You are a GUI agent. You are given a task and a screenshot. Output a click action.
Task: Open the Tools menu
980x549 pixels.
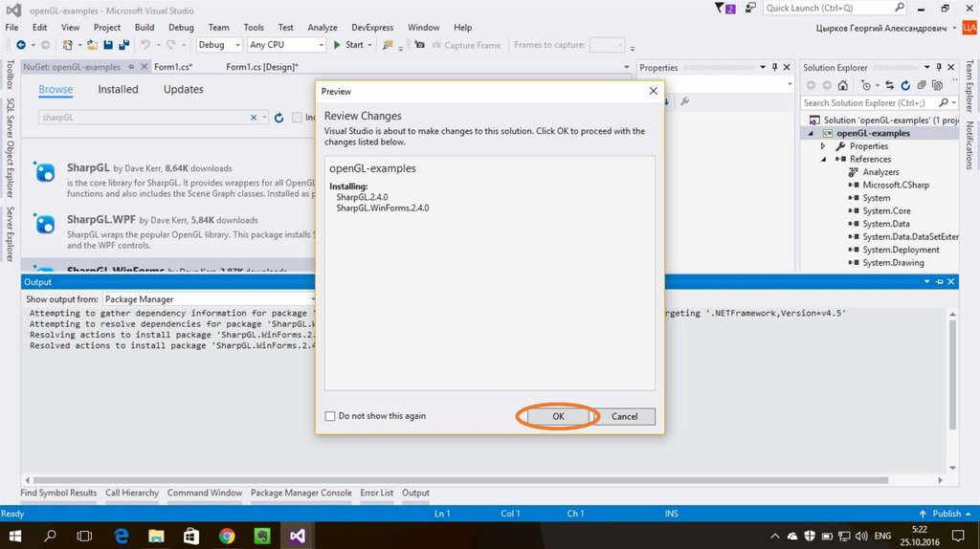(254, 28)
